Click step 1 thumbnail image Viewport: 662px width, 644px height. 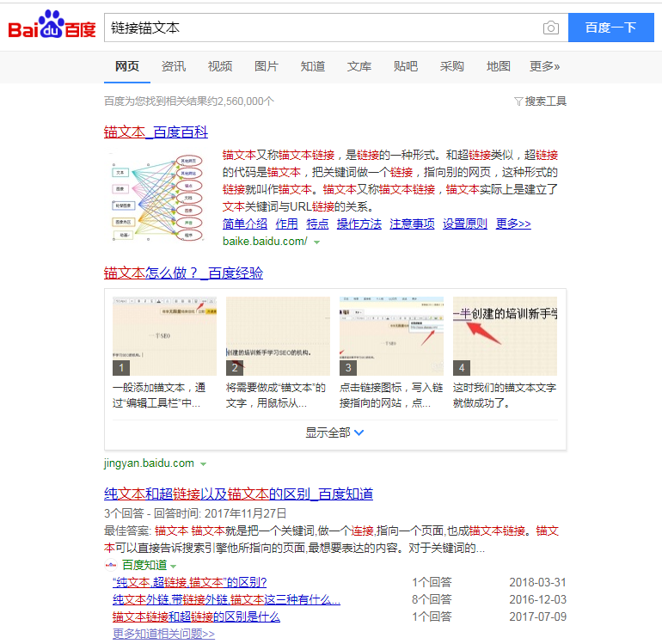(164, 336)
